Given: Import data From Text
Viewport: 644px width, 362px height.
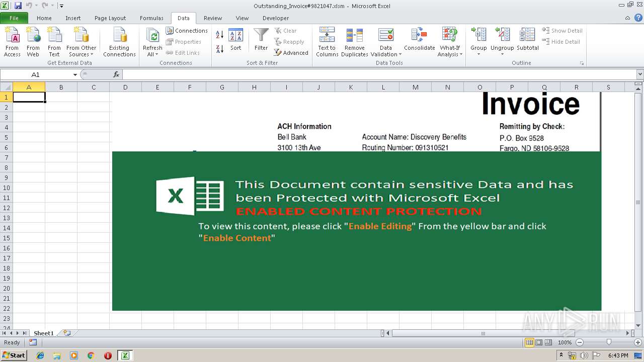Looking at the screenshot, I should [x=54, y=42].
